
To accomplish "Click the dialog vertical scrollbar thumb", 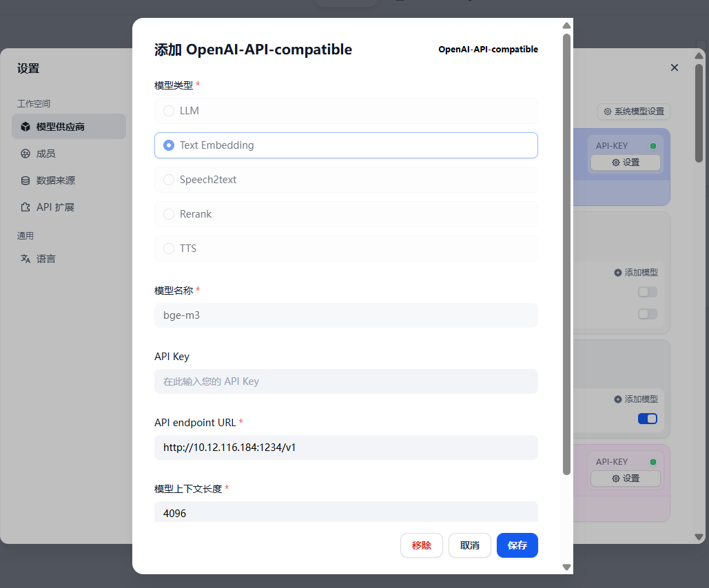I will 566,255.
